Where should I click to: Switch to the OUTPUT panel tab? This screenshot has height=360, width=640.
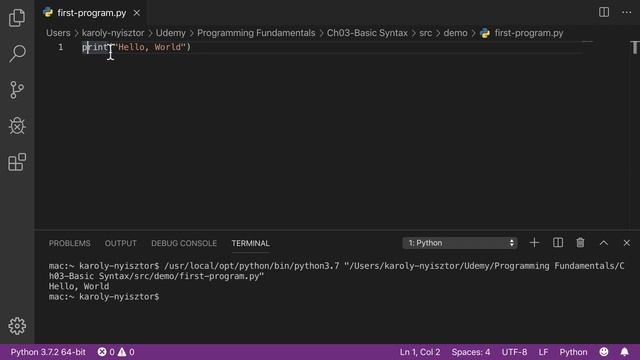point(120,243)
